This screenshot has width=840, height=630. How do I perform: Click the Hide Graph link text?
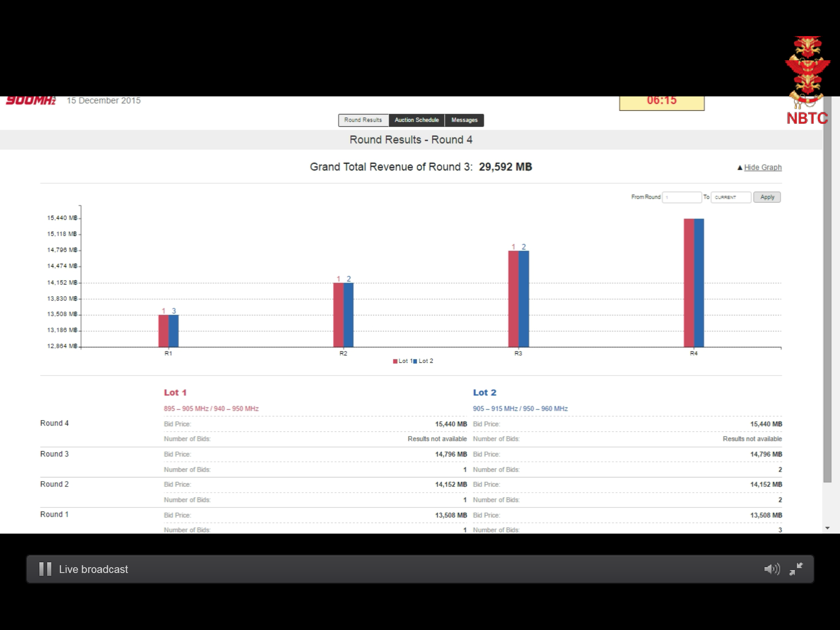[x=763, y=167]
